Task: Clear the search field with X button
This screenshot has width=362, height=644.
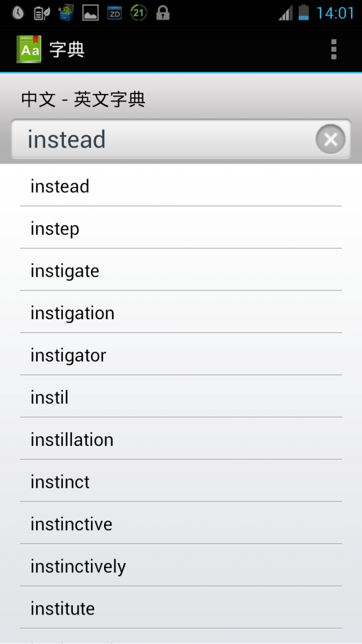Action: 330,139
